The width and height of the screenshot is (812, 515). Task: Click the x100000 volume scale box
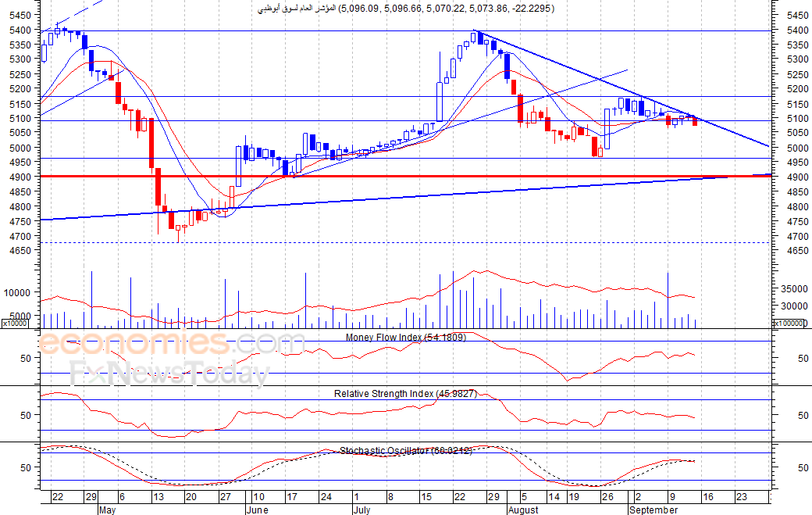791,324
